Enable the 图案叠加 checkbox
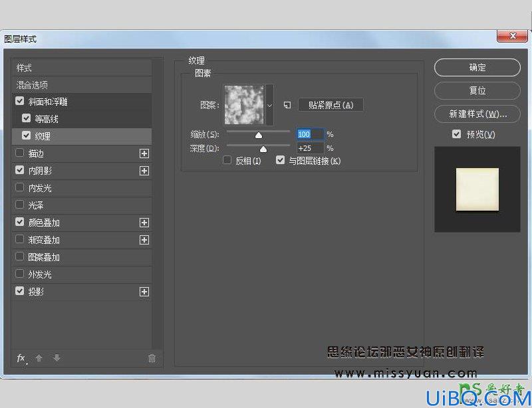This screenshot has height=408, width=532. pos(20,256)
